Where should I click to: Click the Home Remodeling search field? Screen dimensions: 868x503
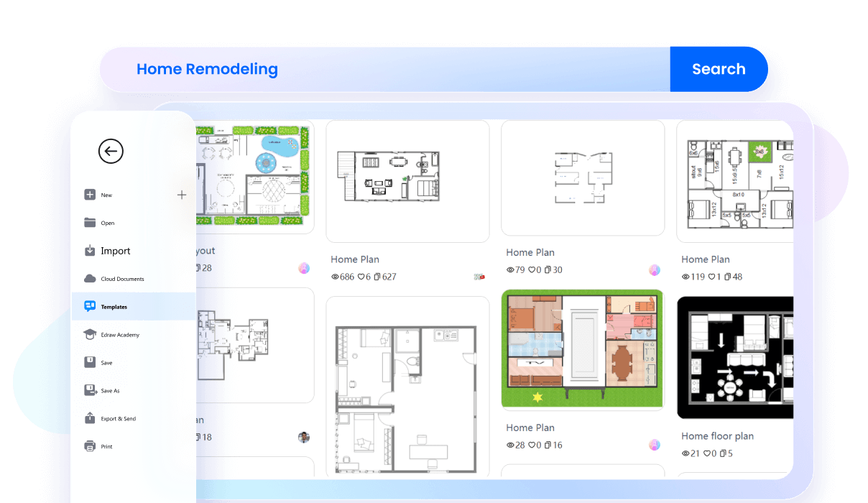pyautogui.click(x=384, y=69)
